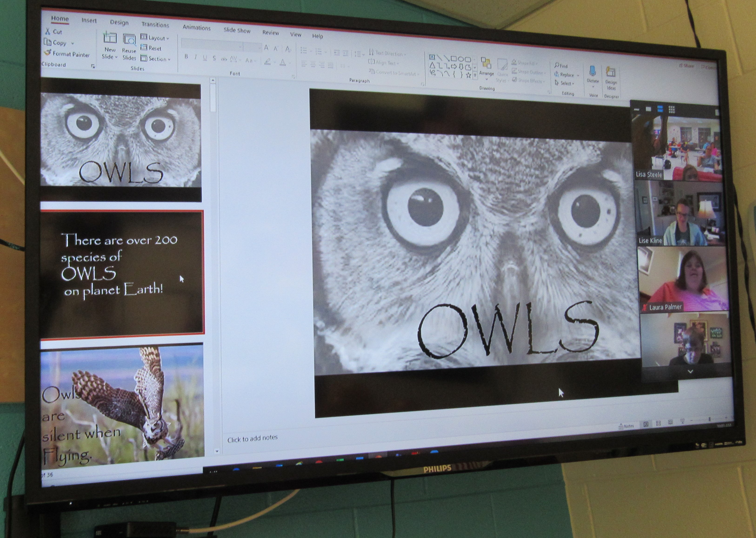Decrease font size with small A icon
Screen dimensions: 756x538
(x=275, y=49)
